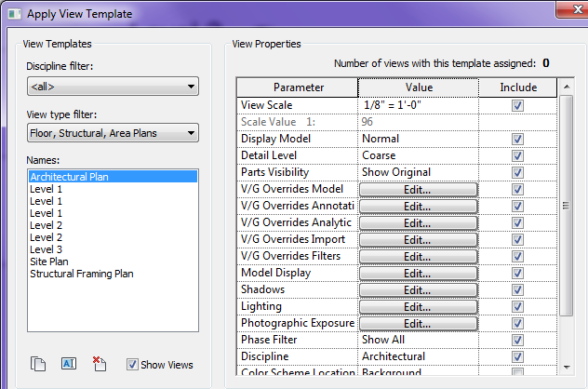Toggle Include checkbox for Discipline row
The image size is (588, 389).
point(517,356)
